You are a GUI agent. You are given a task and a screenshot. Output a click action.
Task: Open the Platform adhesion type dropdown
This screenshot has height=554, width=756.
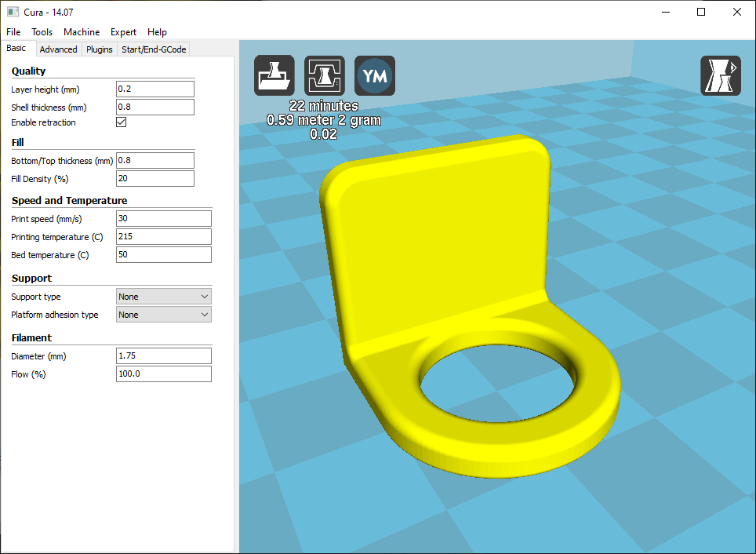coord(163,314)
